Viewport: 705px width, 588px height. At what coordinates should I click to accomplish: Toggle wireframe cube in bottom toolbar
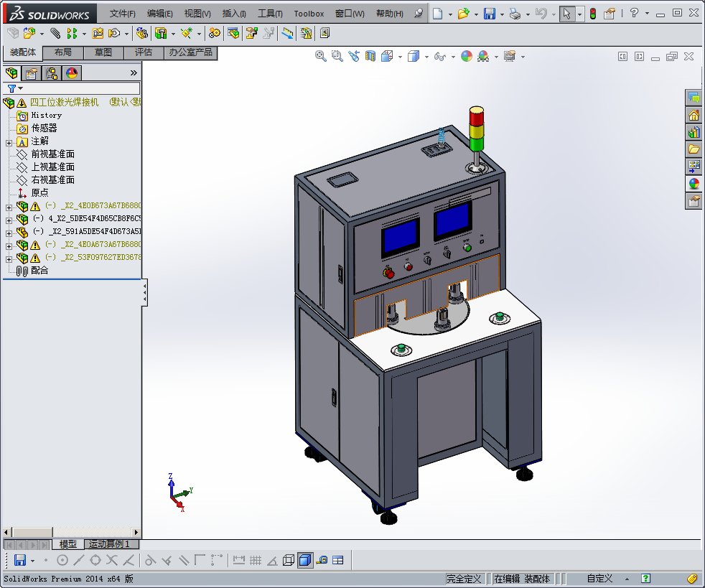[288, 560]
